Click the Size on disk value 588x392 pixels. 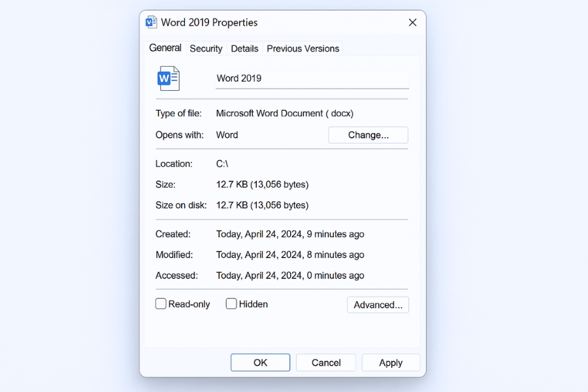point(262,205)
